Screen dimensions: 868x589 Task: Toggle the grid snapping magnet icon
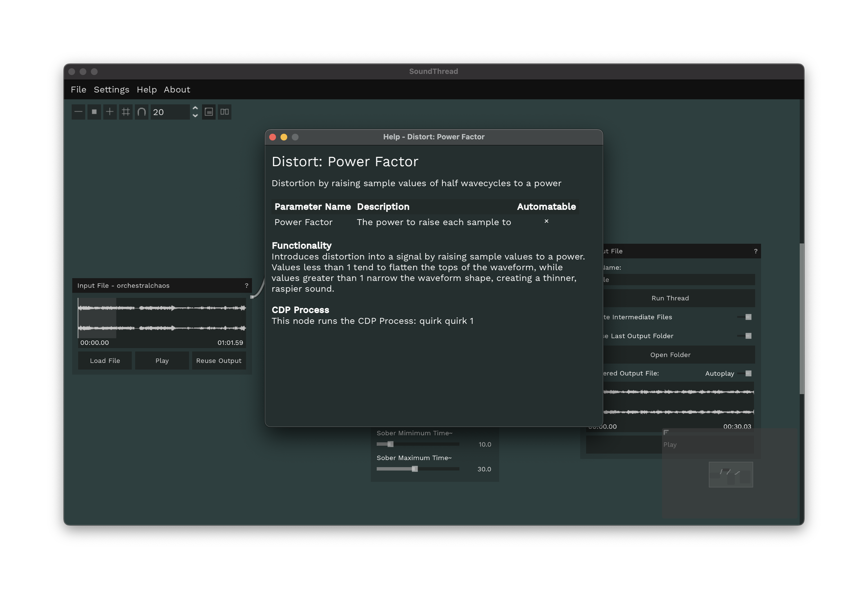(142, 112)
